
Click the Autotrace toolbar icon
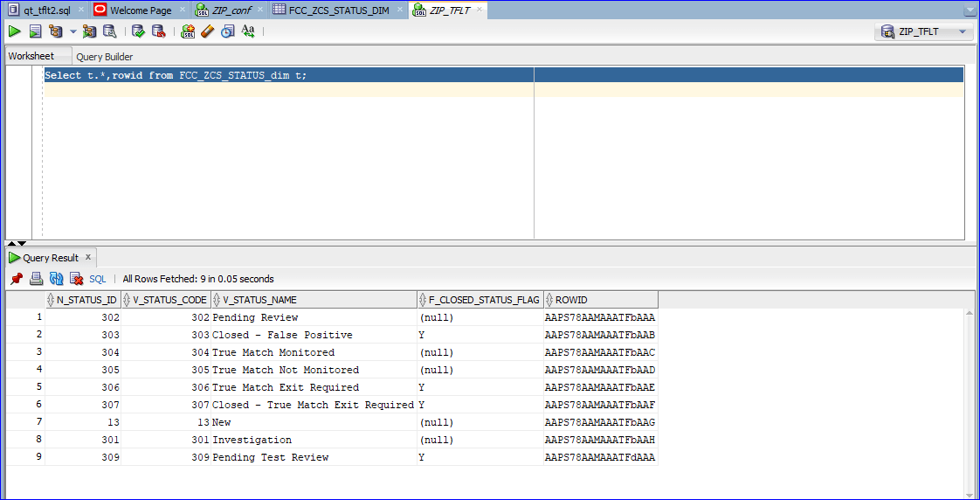click(x=89, y=31)
